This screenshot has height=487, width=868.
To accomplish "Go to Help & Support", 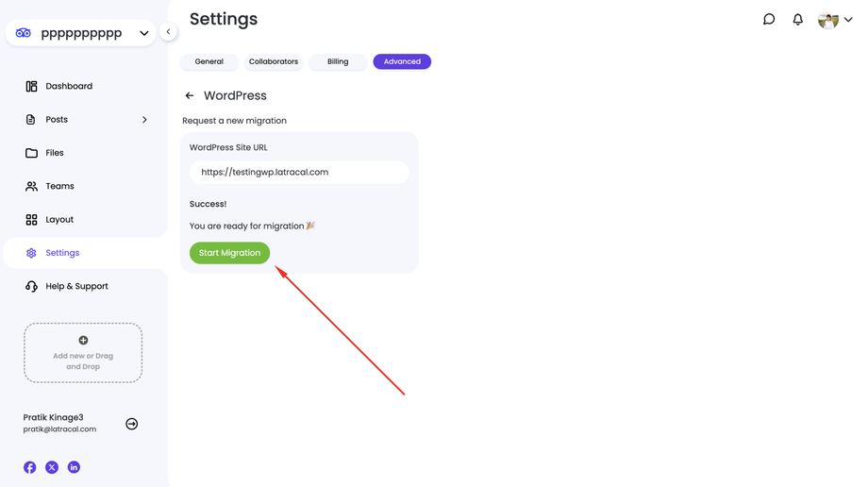I will 76,286.
